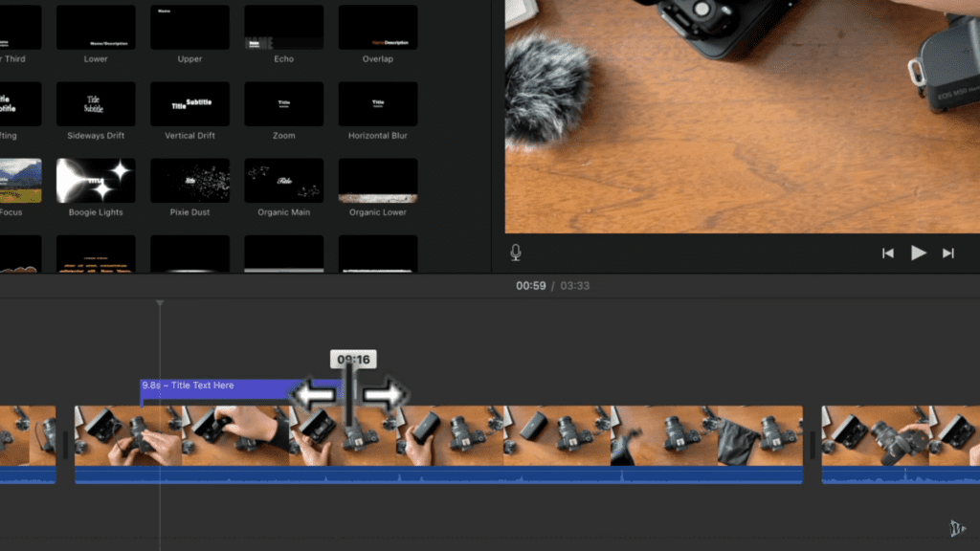Click the playhead marker atop the timeline

[x=160, y=303]
